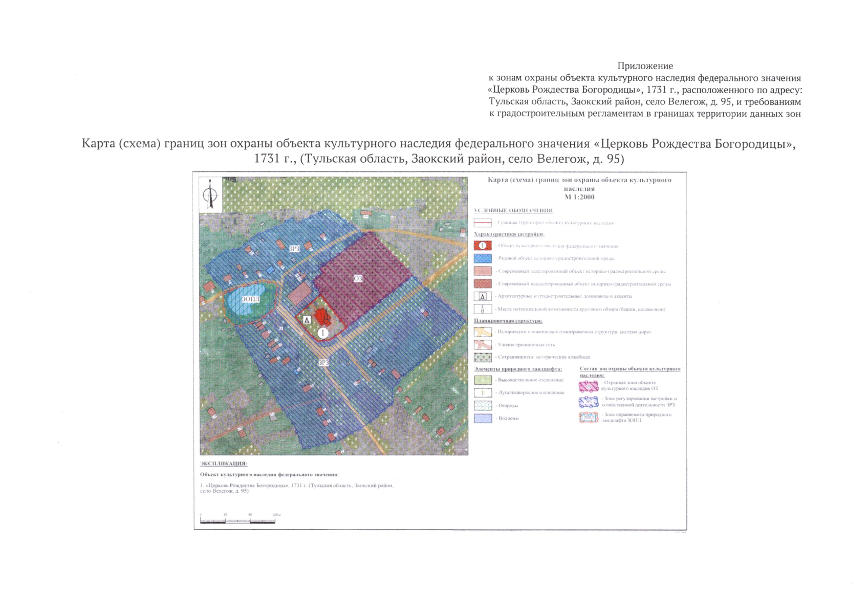Select the Высокоствольное озеленение green swatch

tap(483, 380)
